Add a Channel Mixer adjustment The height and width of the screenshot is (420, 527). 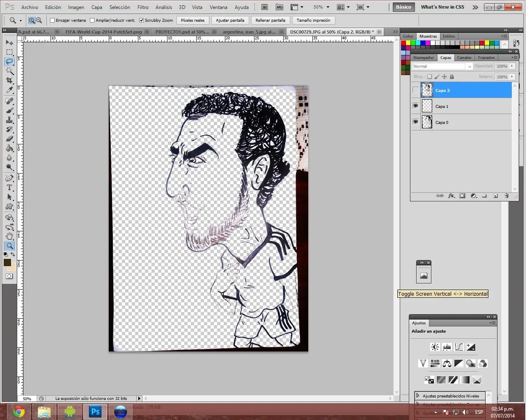point(483,363)
